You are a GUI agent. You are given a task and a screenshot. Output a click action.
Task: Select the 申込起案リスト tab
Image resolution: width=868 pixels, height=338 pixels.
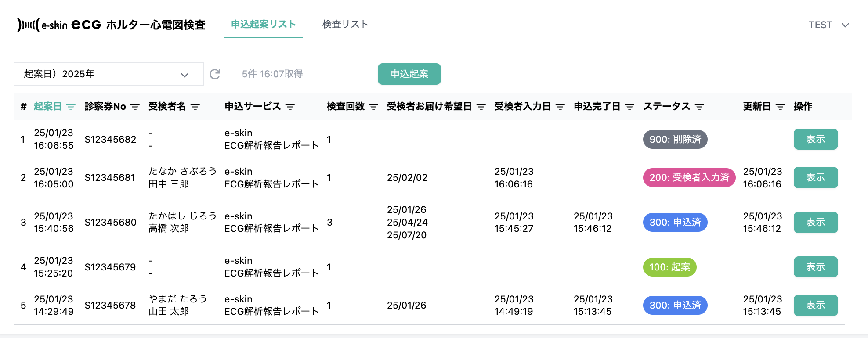264,25
